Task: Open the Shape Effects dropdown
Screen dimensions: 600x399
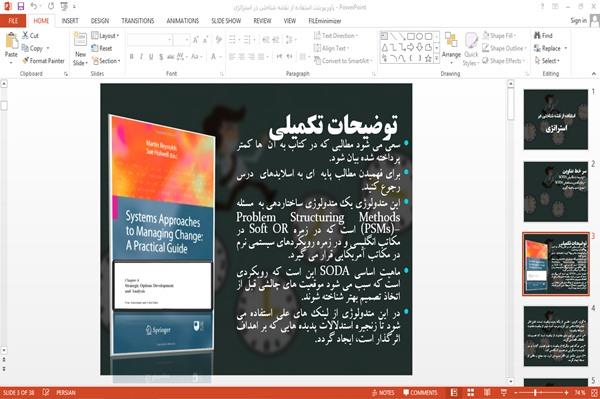Action: tap(504, 61)
